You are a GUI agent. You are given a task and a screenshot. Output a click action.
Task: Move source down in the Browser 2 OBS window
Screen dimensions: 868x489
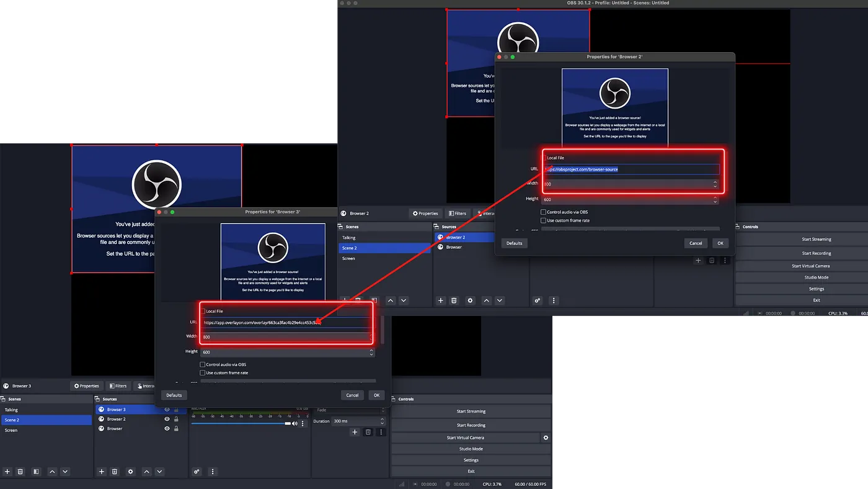(x=500, y=300)
